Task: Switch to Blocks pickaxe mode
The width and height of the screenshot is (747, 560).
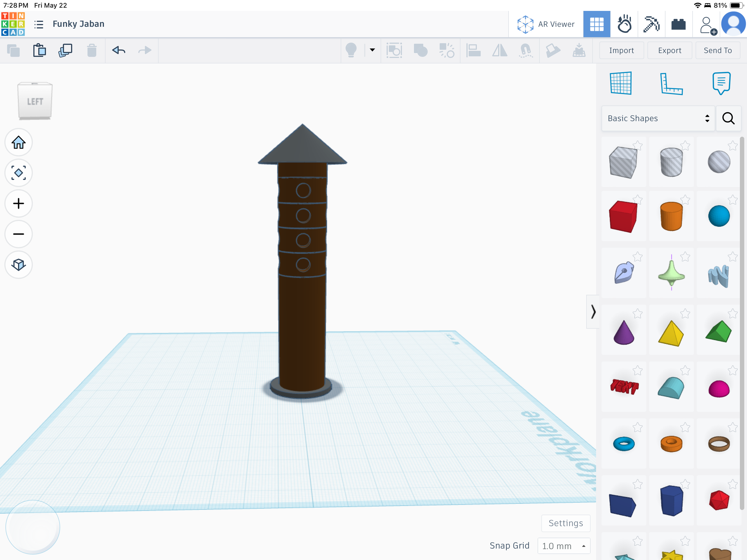Action: (651, 24)
